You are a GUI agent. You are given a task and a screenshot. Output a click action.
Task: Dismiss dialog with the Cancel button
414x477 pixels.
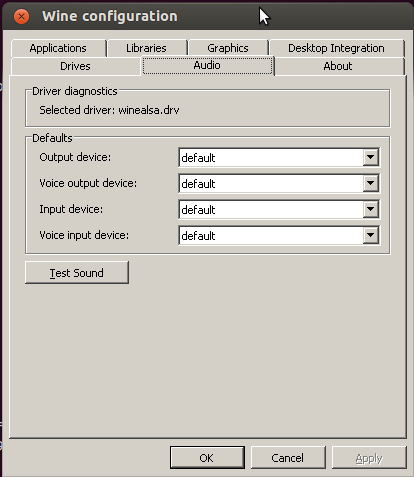pyautogui.click(x=288, y=458)
